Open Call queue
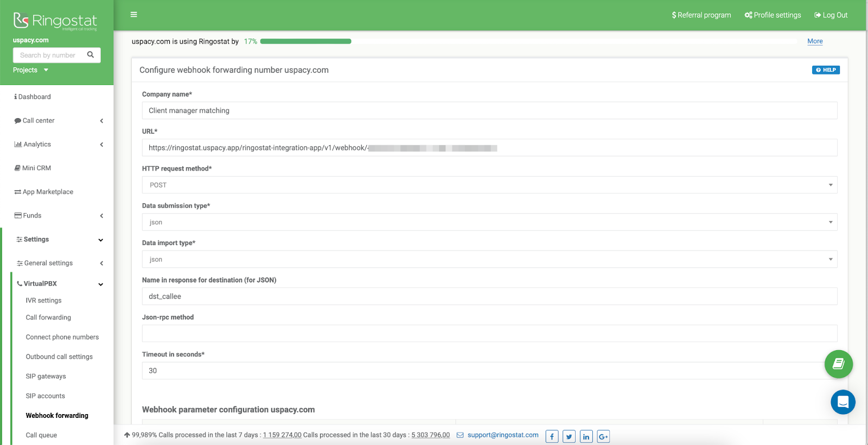This screenshot has height=445, width=868. 41,435
